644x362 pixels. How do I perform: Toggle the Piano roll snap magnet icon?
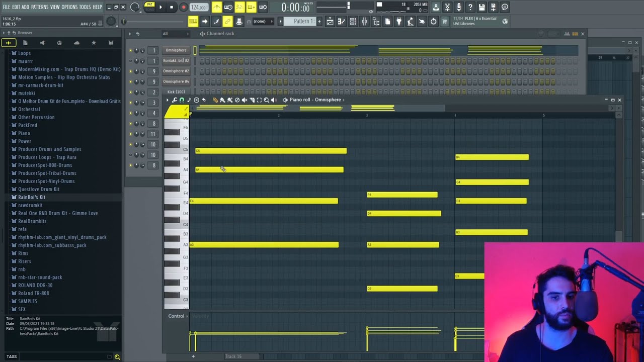pyautogui.click(x=182, y=100)
